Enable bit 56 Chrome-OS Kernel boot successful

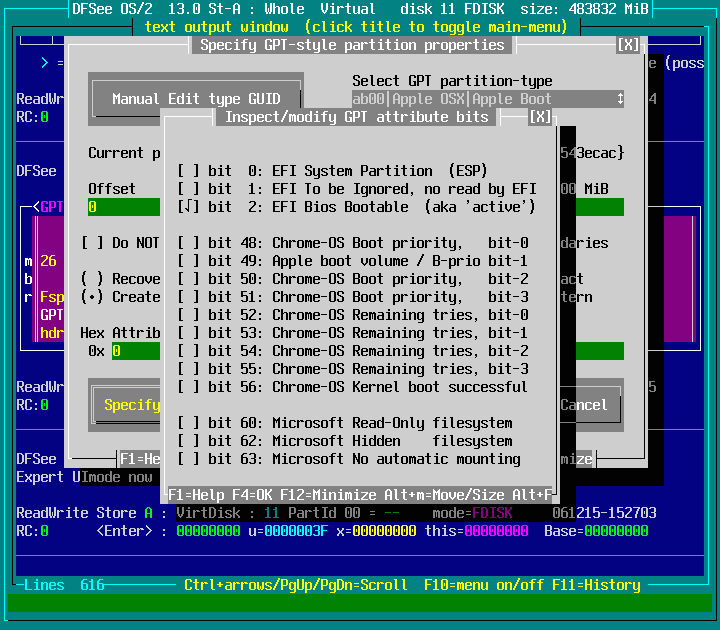pos(188,387)
